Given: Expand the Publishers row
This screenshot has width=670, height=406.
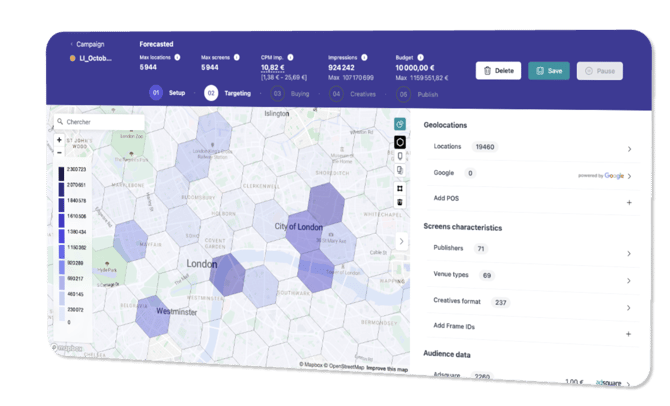Looking at the screenshot, I should tap(629, 253).
